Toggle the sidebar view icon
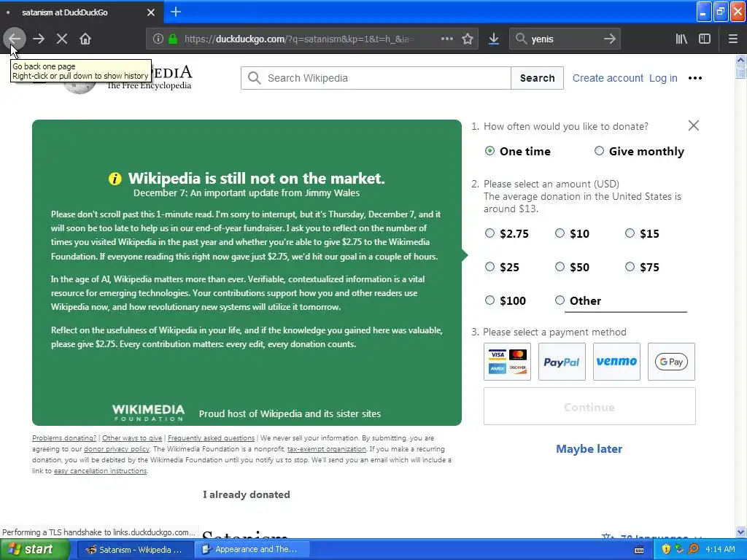The image size is (747, 560). pos(705,39)
